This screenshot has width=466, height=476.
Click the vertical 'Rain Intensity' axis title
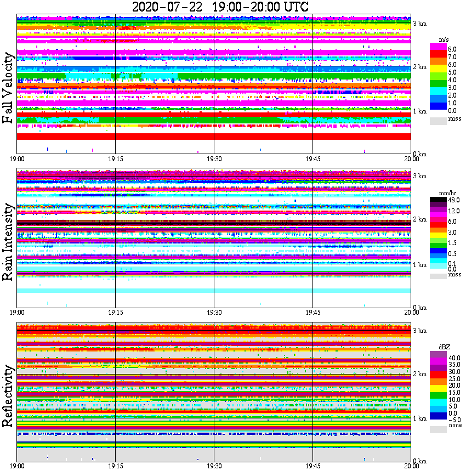[8, 242]
